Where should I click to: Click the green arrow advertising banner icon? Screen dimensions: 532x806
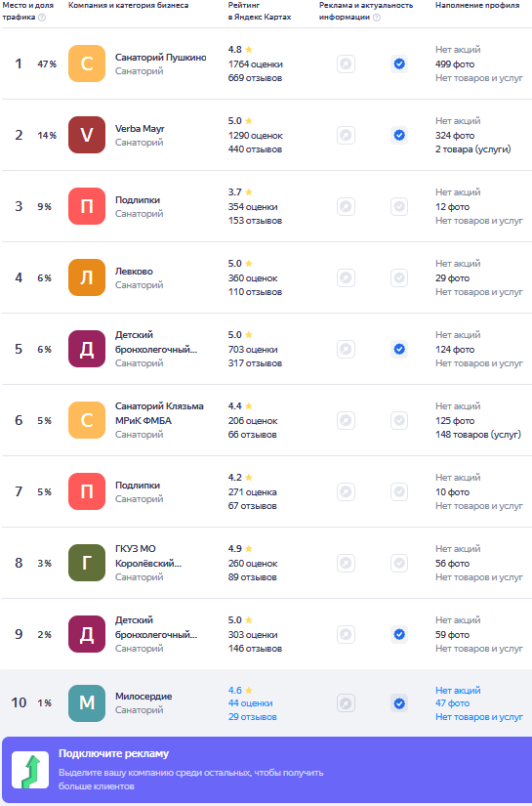30,770
